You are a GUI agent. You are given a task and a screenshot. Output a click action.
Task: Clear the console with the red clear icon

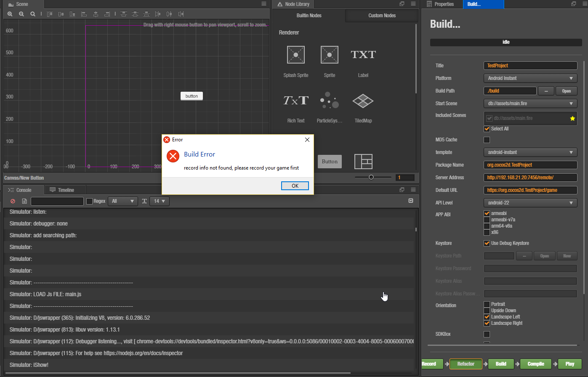click(13, 201)
